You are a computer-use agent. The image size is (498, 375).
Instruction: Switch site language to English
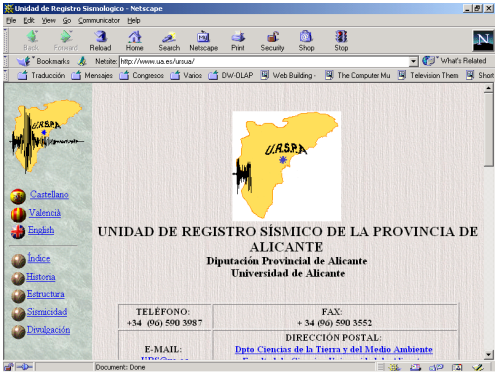(41, 230)
